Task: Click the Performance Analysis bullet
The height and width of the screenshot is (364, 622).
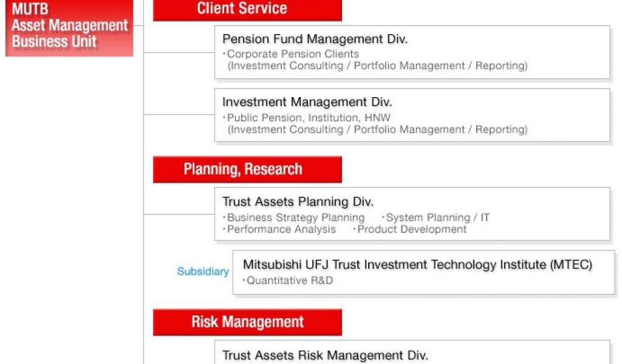Action: point(281,229)
